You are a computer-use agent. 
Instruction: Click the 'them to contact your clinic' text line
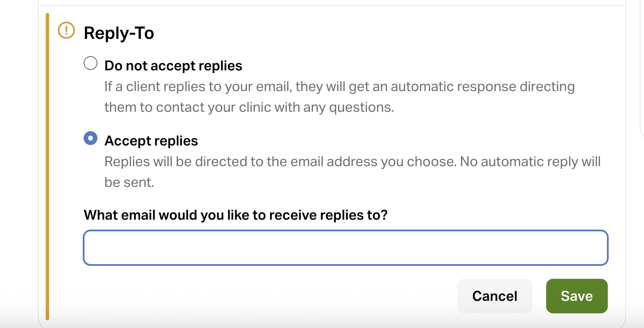click(x=249, y=107)
